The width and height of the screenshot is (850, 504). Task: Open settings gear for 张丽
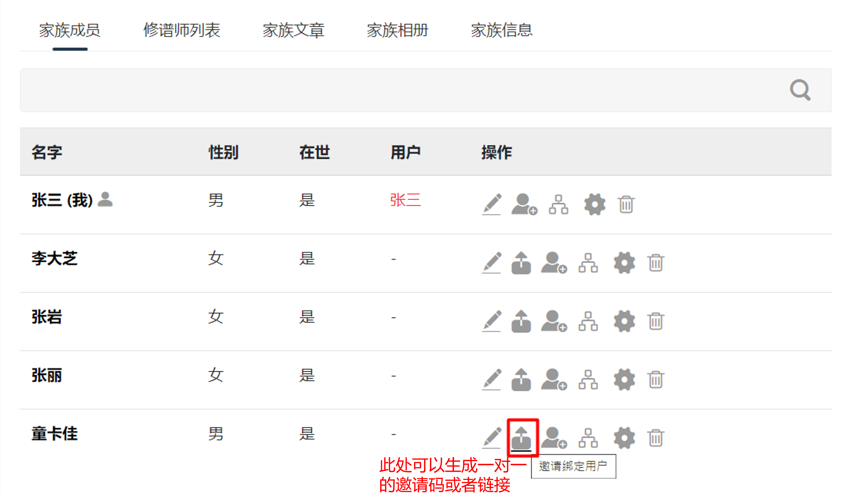coord(624,379)
